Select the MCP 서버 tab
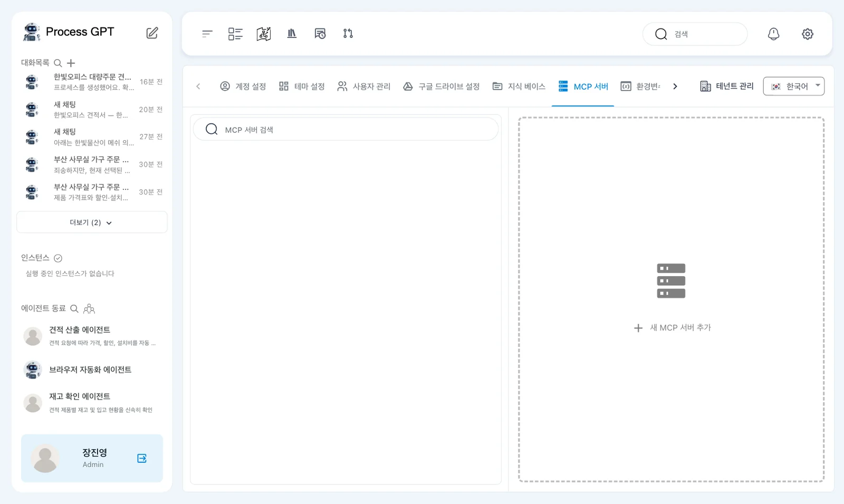 pos(583,86)
